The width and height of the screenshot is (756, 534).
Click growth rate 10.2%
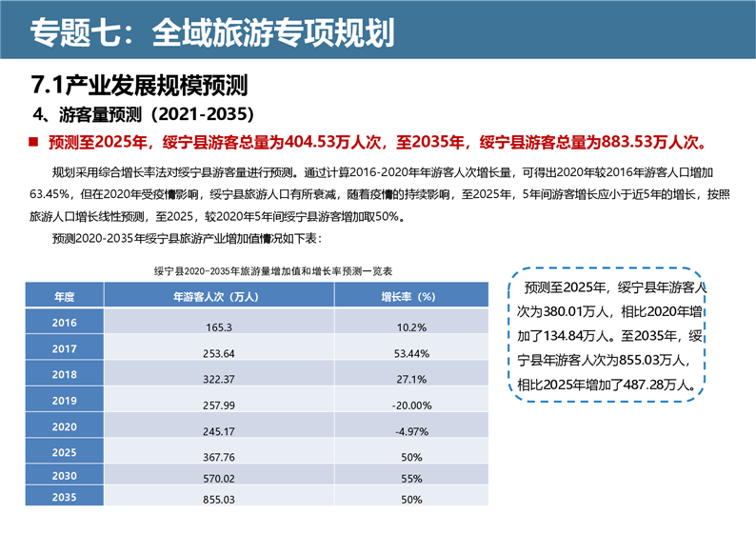pyautogui.click(x=411, y=327)
